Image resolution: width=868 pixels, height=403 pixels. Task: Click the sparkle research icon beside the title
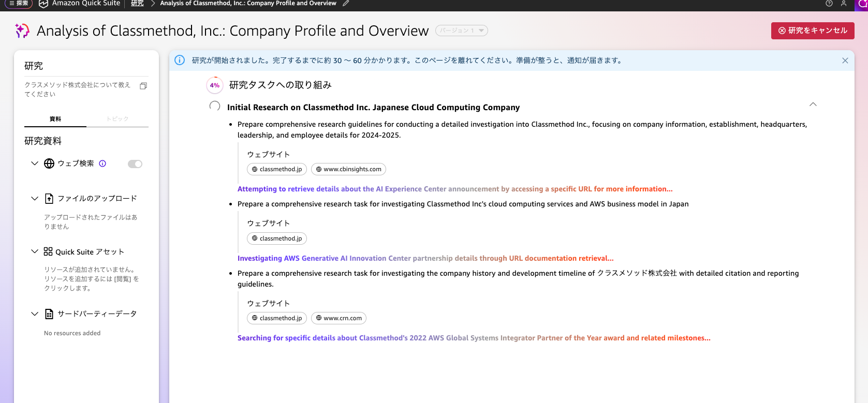(22, 31)
